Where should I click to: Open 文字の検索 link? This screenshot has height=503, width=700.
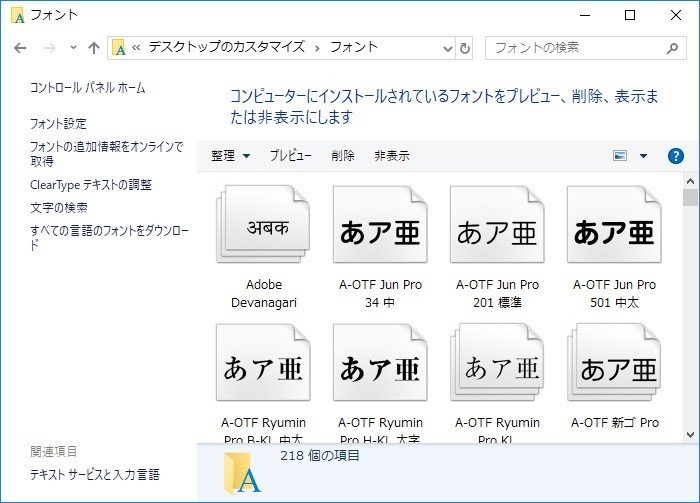point(59,208)
